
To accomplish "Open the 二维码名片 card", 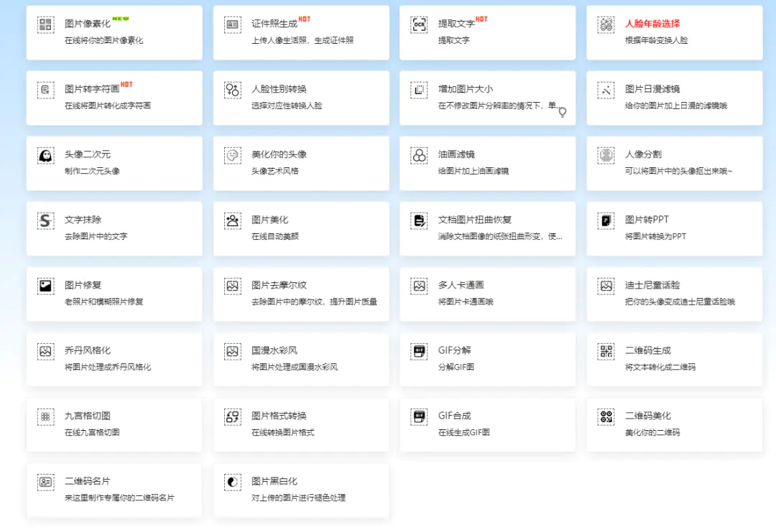I will pyautogui.click(x=114, y=490).
